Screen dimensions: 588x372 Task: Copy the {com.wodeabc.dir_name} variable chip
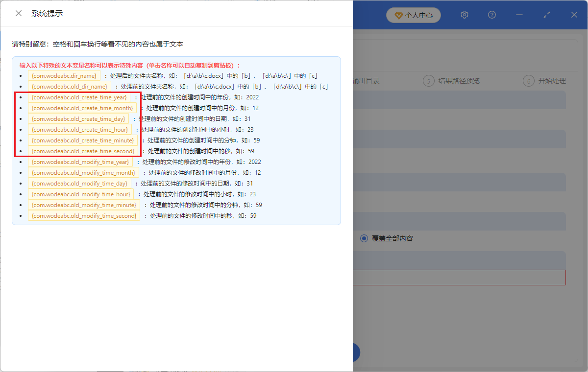pos(64,75)
